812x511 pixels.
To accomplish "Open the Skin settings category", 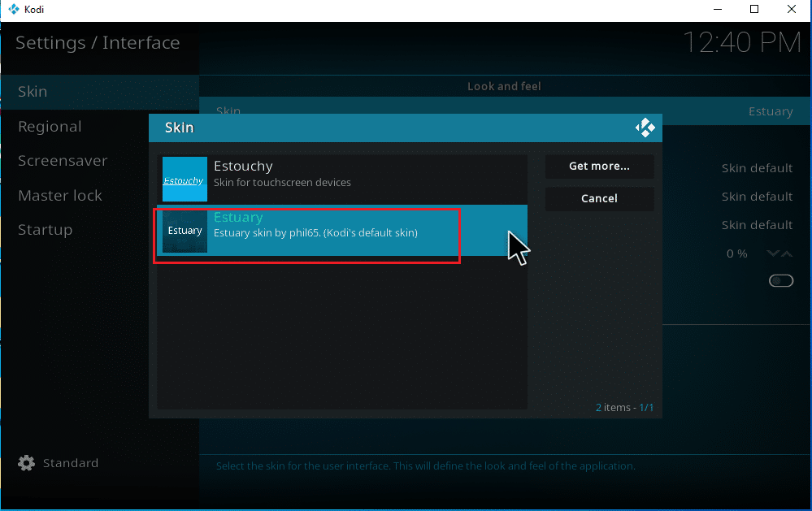I will point(99,92).
